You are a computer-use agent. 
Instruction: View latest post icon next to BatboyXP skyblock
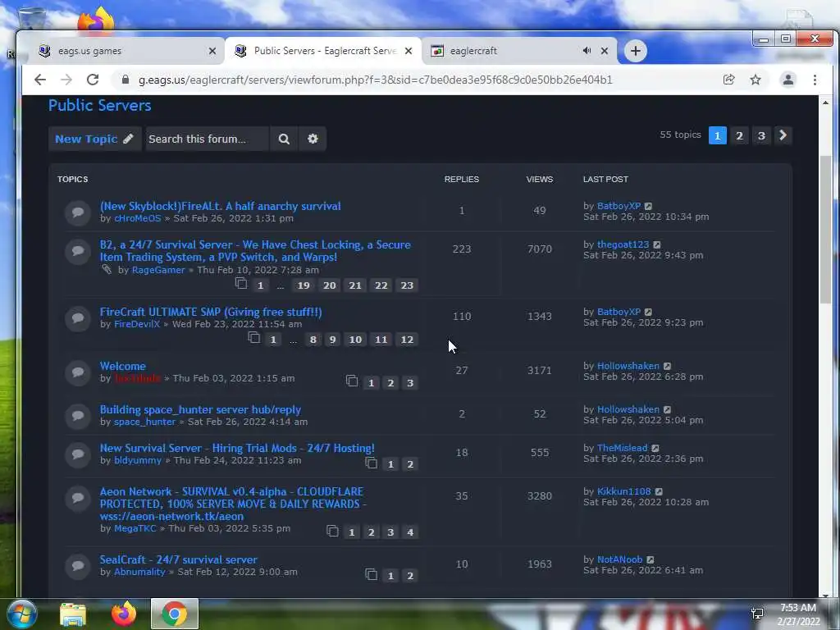(x=648, y=206)
